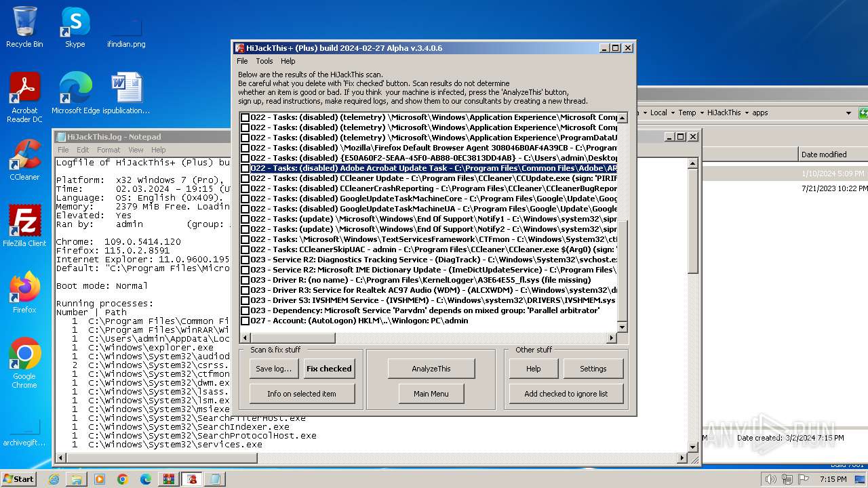This screenshot has width=868, height=488.
Task: Open Notepad's File menu
Action: coord(63,150)
